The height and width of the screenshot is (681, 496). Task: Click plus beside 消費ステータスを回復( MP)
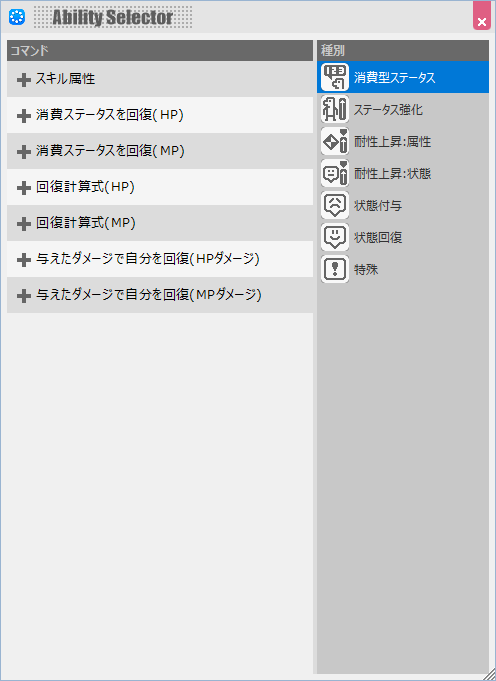[x=24, y=152]
